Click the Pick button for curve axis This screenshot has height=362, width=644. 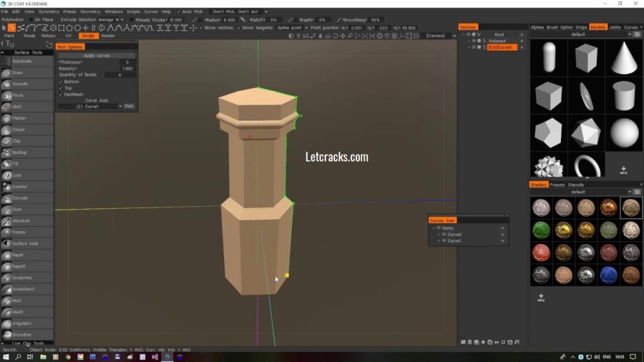tap(129, 106)
